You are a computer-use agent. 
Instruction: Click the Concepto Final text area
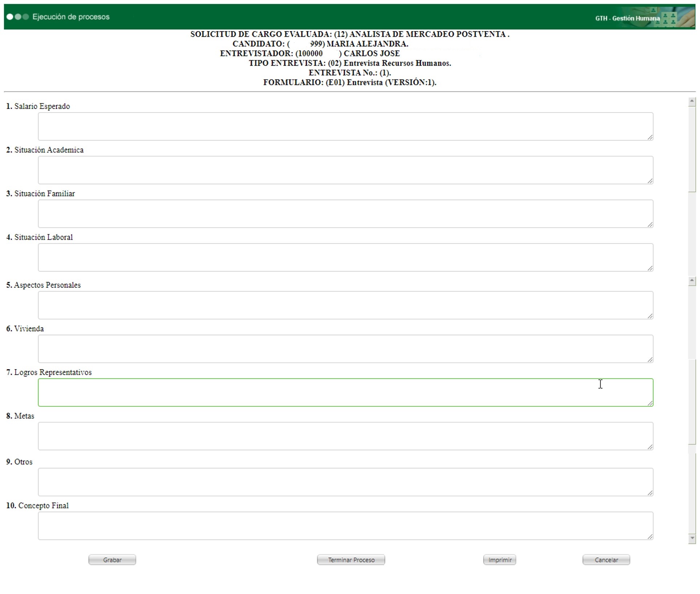pyautogui.click(x=345, y=526)
